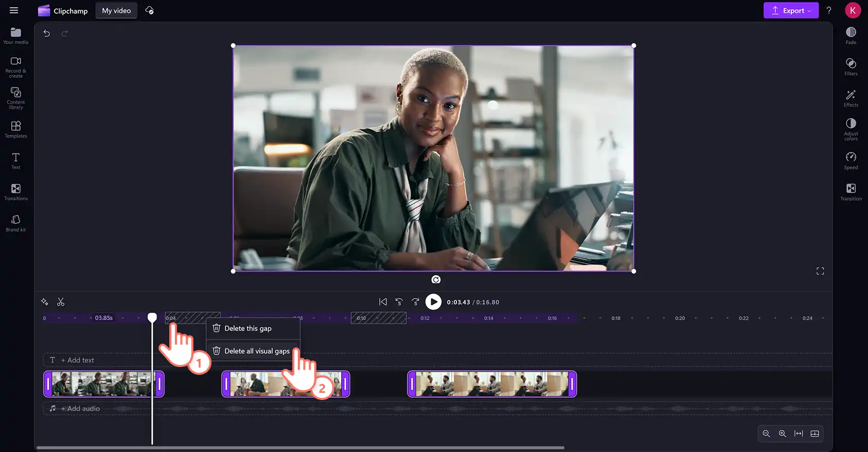The image size is (868, 452).
Task: Zoom in the timeline
Action: tap(782, 434)
